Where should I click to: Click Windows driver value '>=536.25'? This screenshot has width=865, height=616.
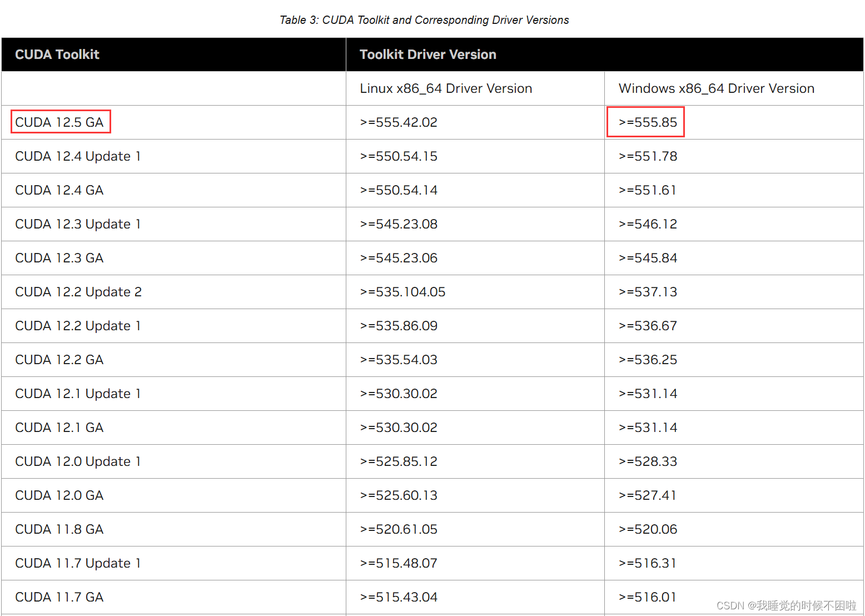pyautogui.click(x=648, y=360)
